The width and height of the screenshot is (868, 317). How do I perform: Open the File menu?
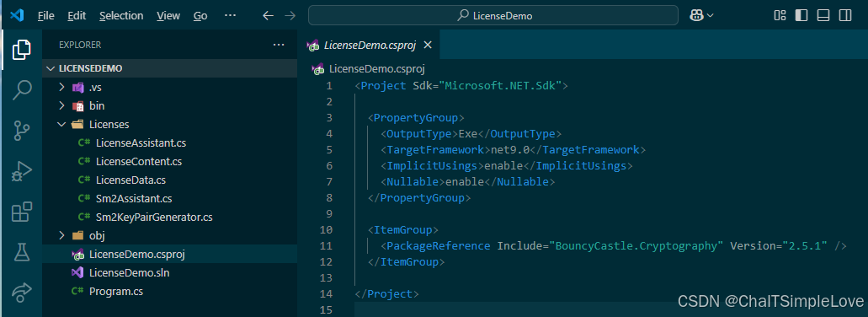coord(46,15)
